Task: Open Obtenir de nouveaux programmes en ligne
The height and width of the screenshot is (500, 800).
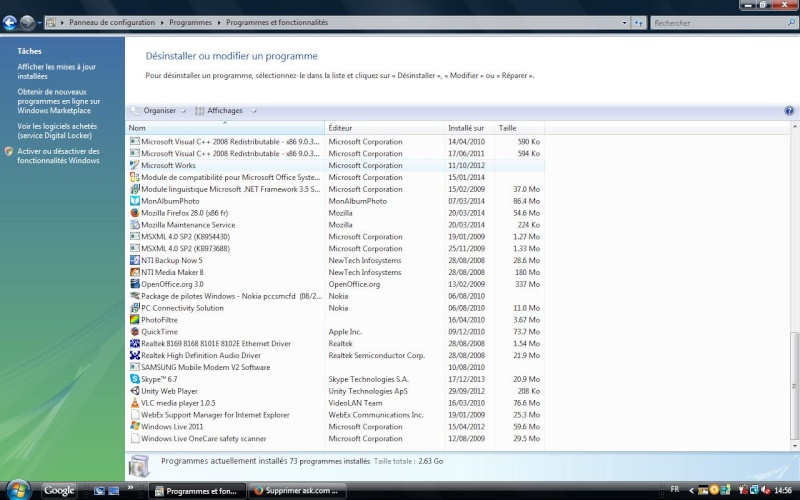Action: point(59,101)
